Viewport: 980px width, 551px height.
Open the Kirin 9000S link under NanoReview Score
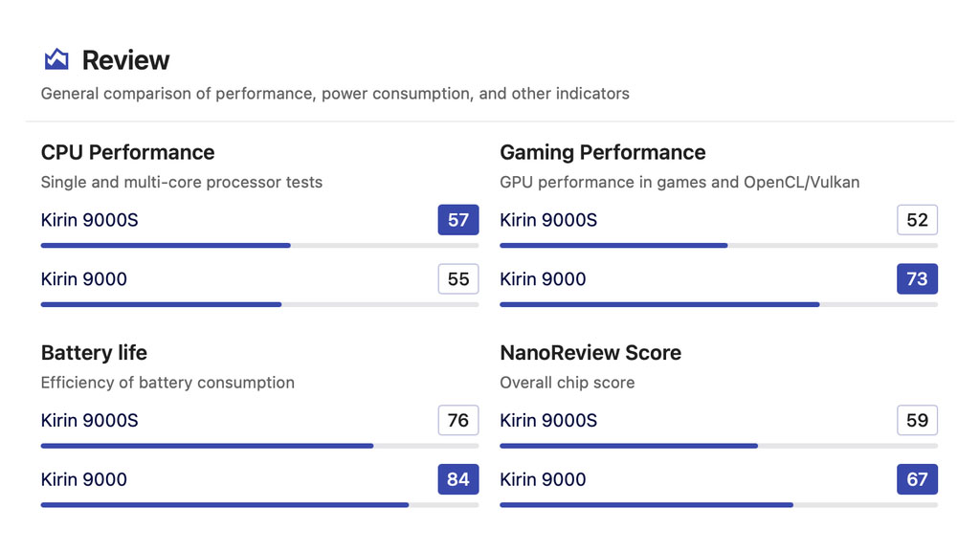548,421
